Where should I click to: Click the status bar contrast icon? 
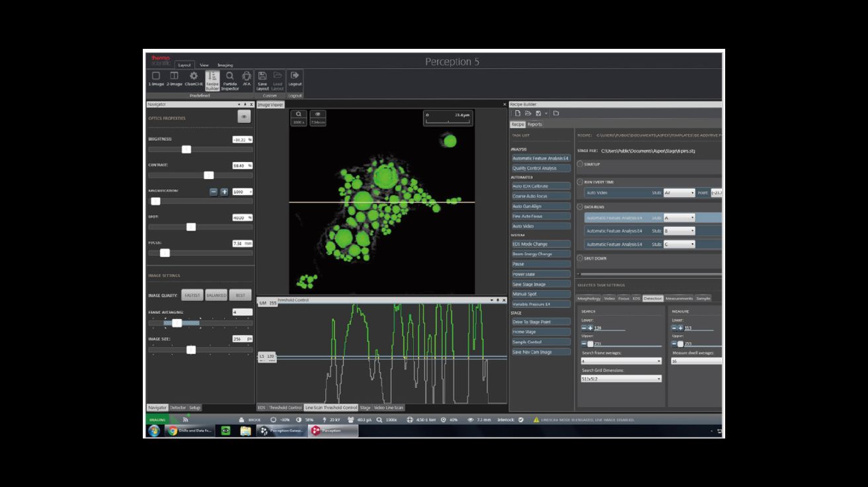click(x=299, y=420)
